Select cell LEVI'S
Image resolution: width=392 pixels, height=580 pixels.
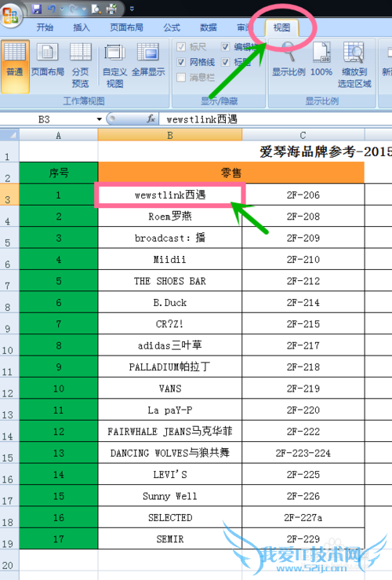pyautogui.click(x=170, y=474)
